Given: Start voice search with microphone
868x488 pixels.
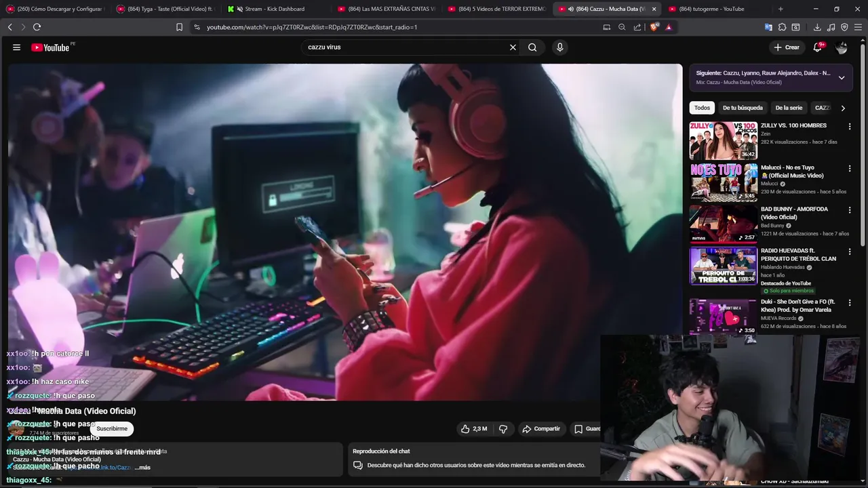Looking at the screenshot, I should [559, 47].
